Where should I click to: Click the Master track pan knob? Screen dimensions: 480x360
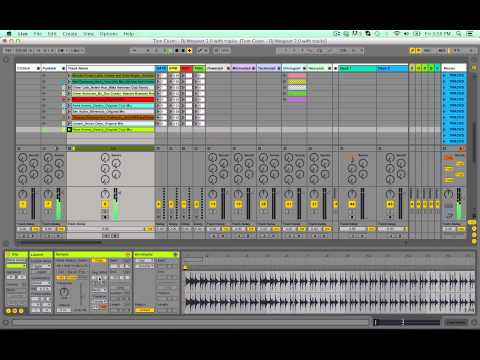coord(448,194)
